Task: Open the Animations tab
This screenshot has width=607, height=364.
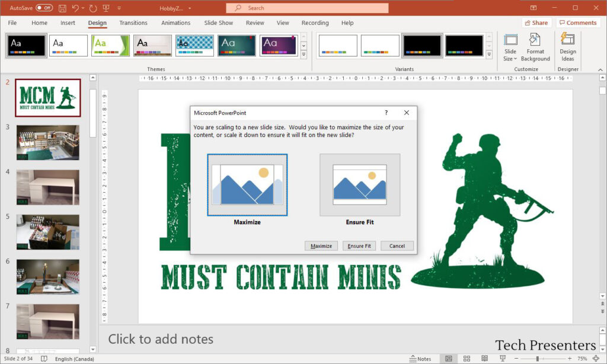Action: [x=175, y=23]
